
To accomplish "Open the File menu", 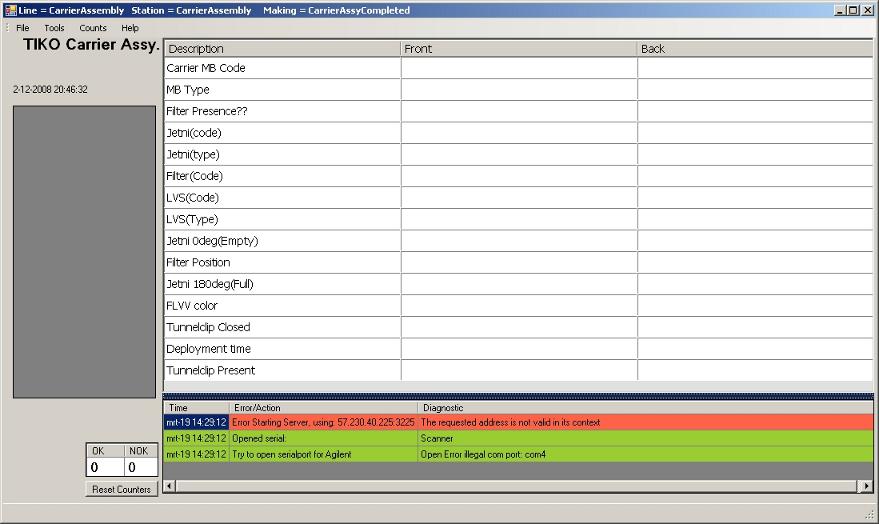I will click(22, 27).
